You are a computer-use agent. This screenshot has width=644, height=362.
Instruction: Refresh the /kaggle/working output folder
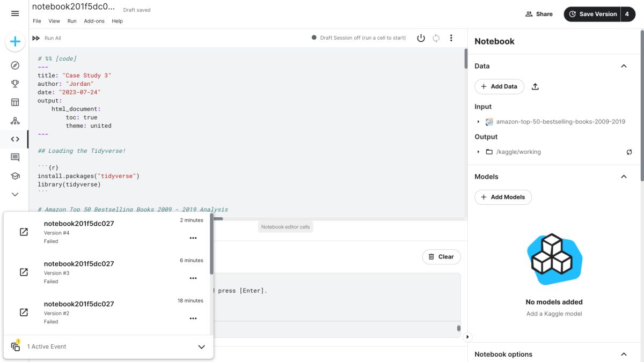629,152
